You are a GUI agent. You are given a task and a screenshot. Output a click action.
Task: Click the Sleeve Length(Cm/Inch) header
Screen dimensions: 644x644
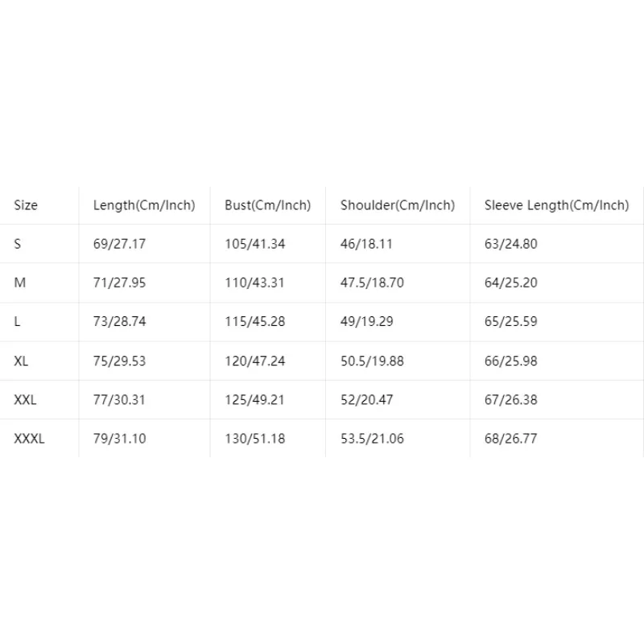[556, 205]
